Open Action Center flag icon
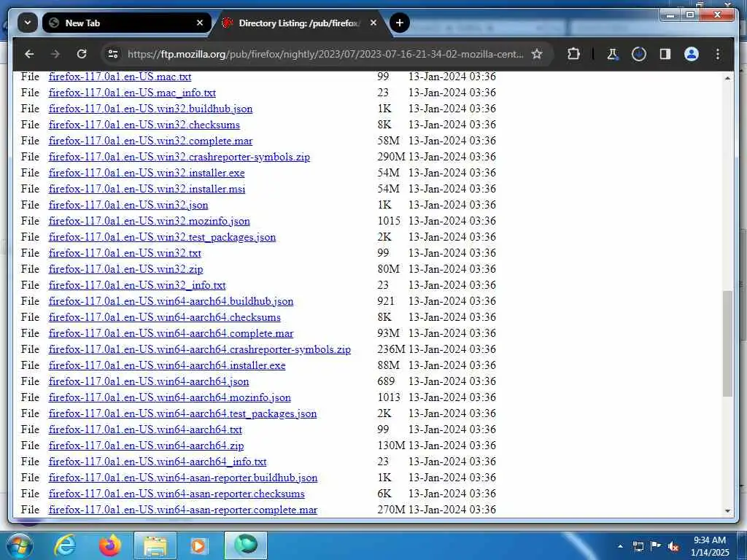Viewport: 747px width, 560px height. point(655,546)
